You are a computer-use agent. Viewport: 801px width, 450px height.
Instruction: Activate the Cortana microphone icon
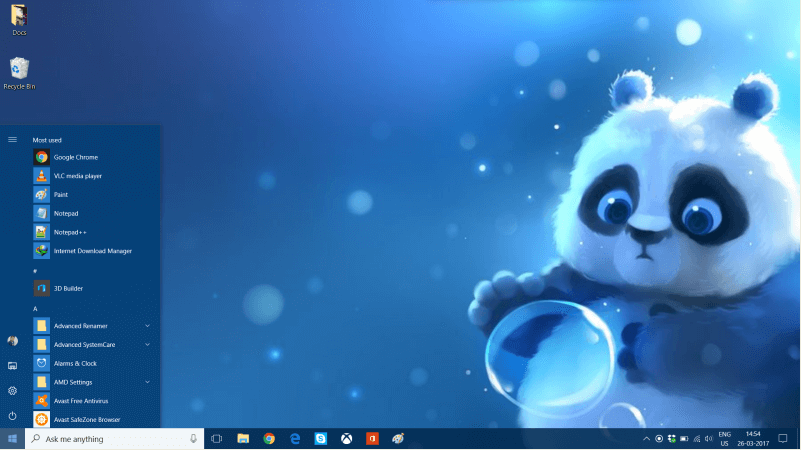[194, 439]
